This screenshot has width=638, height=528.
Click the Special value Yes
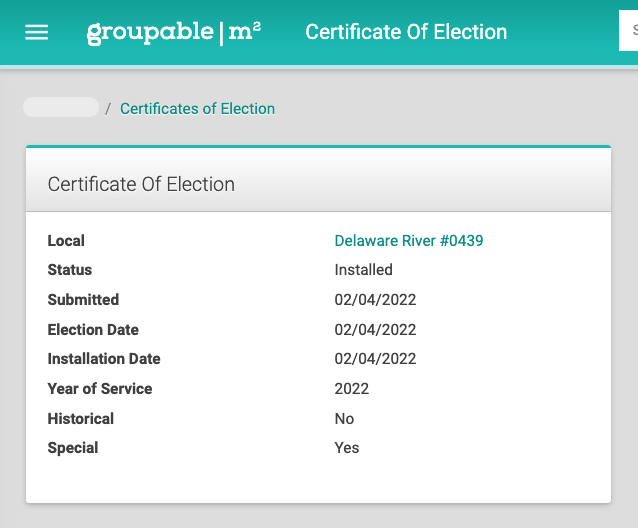[x=347, y=448]
